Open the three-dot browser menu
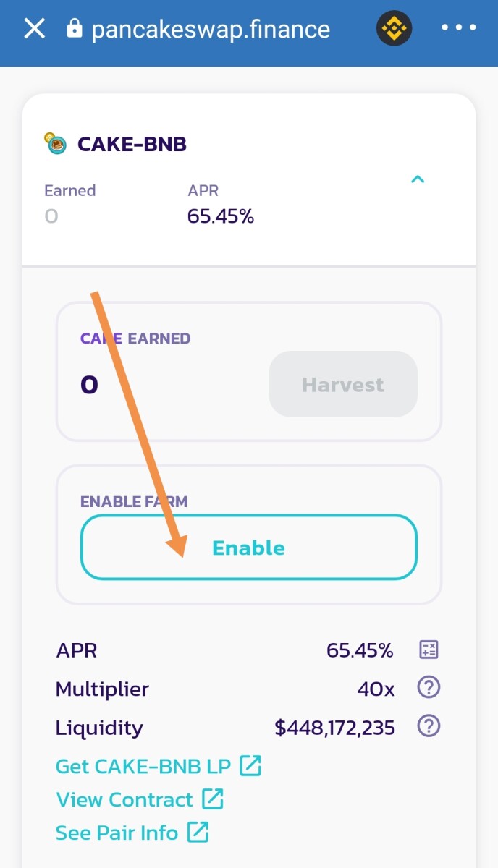 pos(459,28)
